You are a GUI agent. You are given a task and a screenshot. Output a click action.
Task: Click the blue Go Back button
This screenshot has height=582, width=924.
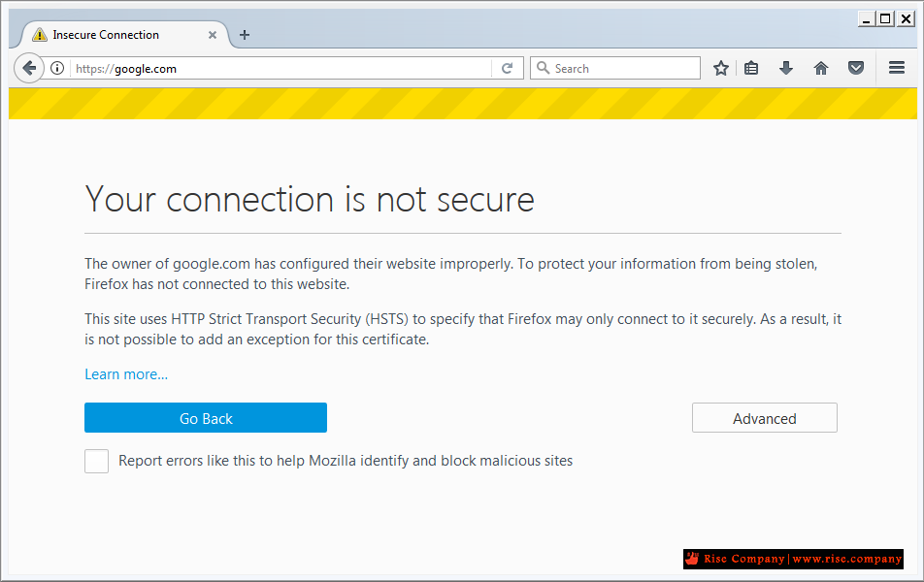click(x=206, y=418)
